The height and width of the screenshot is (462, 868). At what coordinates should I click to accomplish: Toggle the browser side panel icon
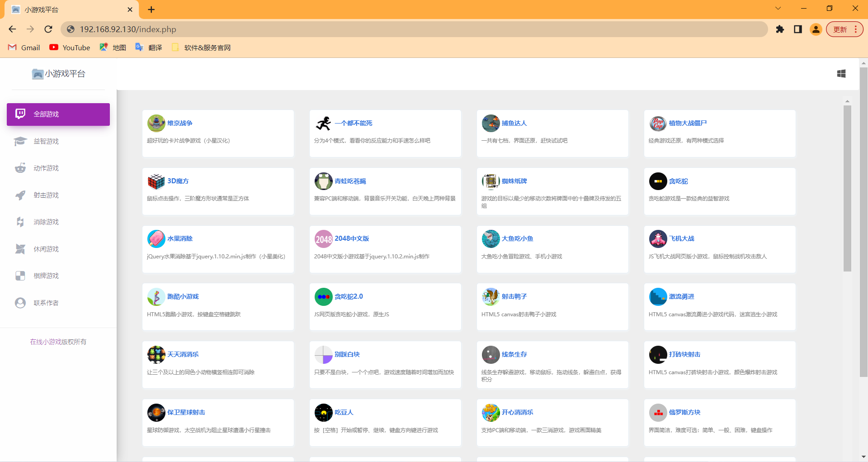click(798, 29)
